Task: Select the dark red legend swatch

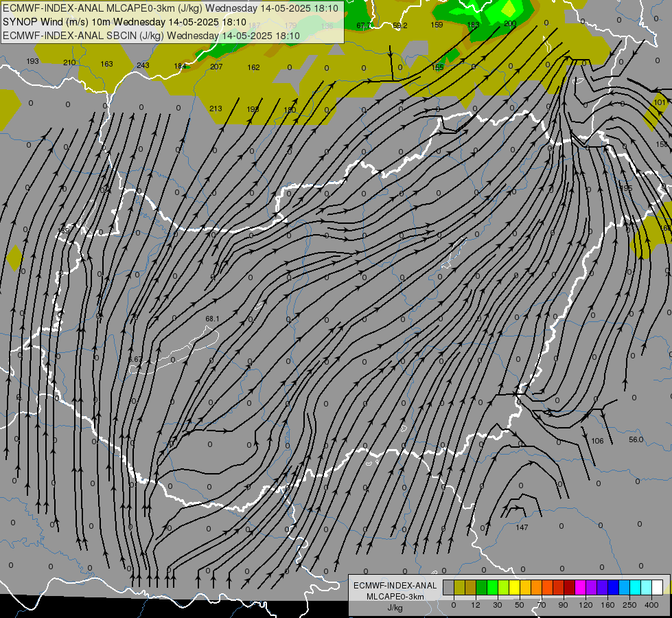Action: pyautogui.click(x=569, y=587)
